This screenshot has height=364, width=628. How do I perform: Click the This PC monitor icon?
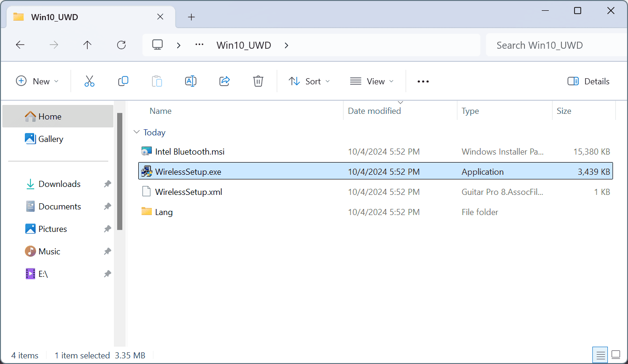pyautogui.click(x=157, y=45)
